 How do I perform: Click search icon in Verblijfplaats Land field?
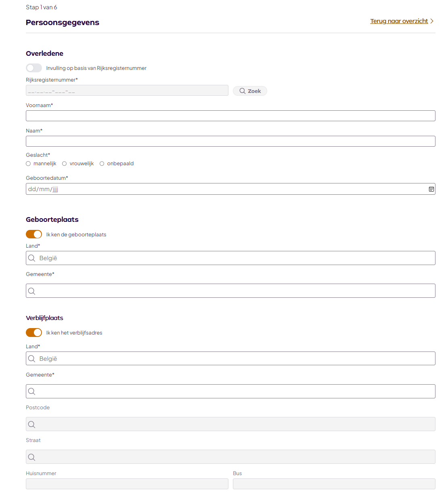pos(31,359)
